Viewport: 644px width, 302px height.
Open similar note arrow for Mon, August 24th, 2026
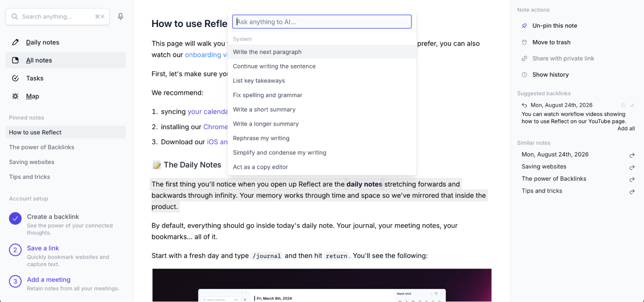(632, 155)
